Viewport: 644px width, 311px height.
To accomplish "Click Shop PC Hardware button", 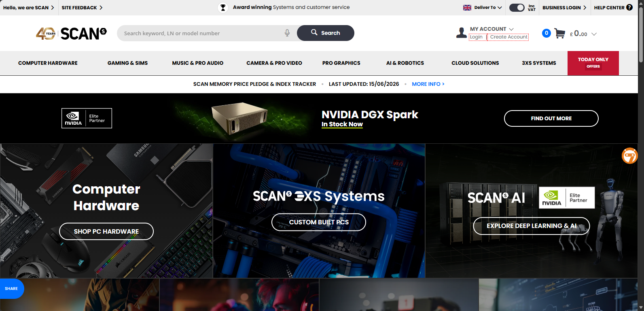I will [x=106, y=231].
